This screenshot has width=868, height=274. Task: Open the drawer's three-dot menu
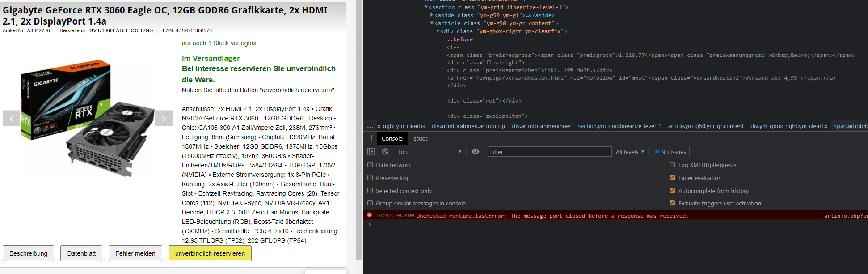pyautogui.click(x=371, y=138)
